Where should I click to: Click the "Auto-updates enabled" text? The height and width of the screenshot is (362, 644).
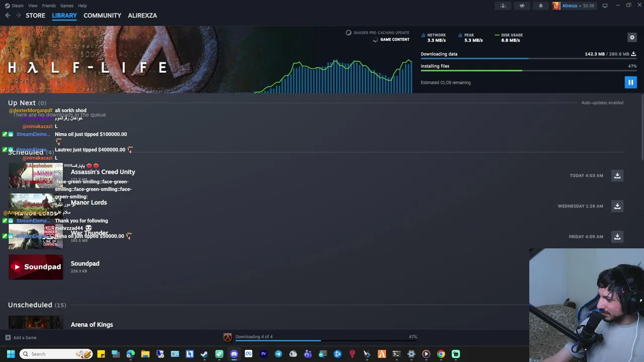pos(602,103)
